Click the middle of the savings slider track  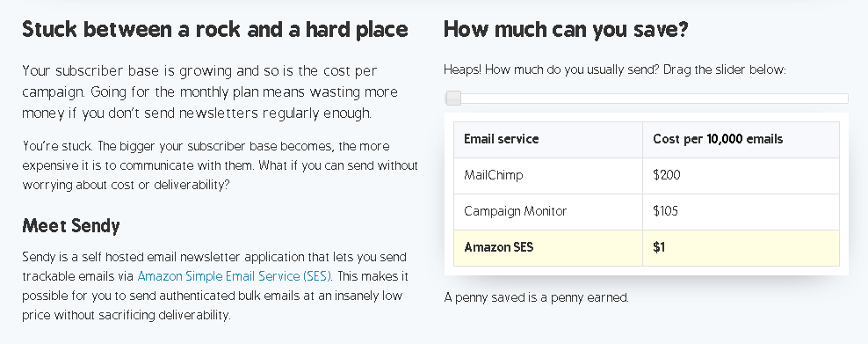click(x=646, y=99)
